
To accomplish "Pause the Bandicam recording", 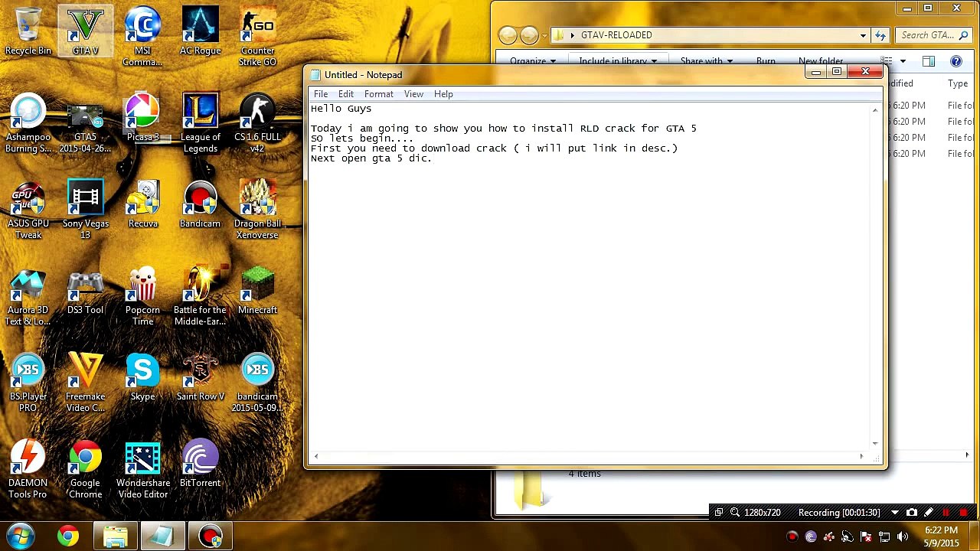I will coord(946,513).
